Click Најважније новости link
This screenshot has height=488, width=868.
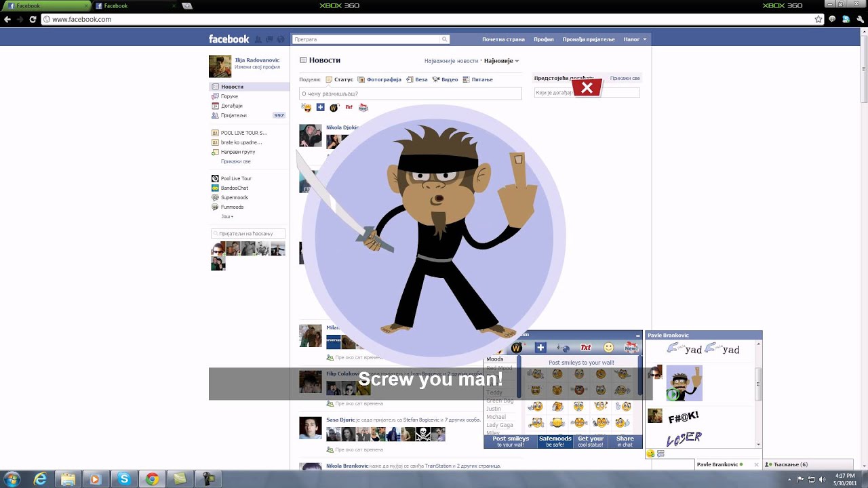(451, 61)
